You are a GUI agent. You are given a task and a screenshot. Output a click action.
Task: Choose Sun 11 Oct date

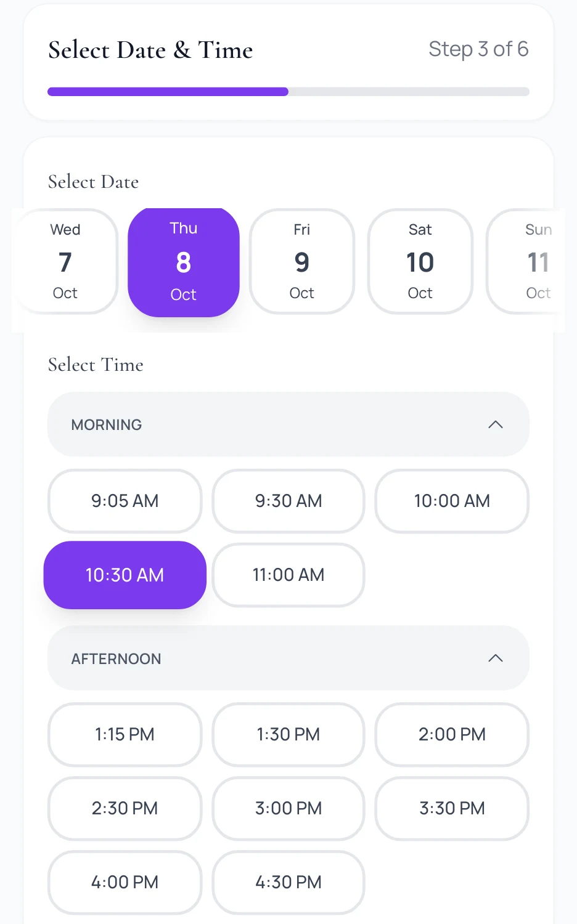tap(526, 261)
